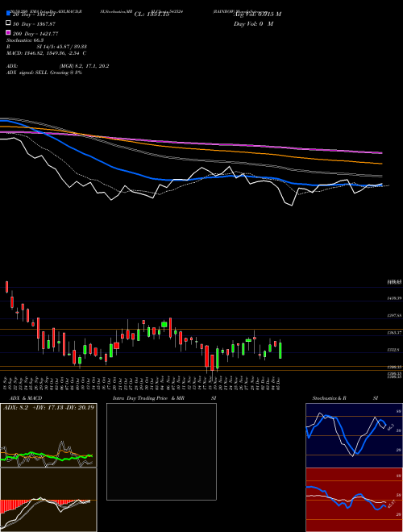Screen dimensions: 403x532
Task: Click the MACD values line in header
Action: coord(46,53)
